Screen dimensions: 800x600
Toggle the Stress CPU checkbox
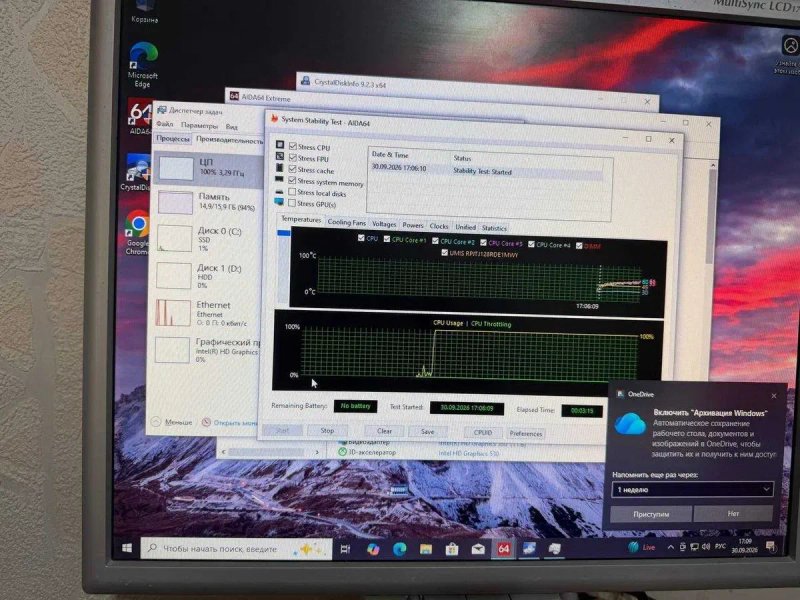point(293,146)
